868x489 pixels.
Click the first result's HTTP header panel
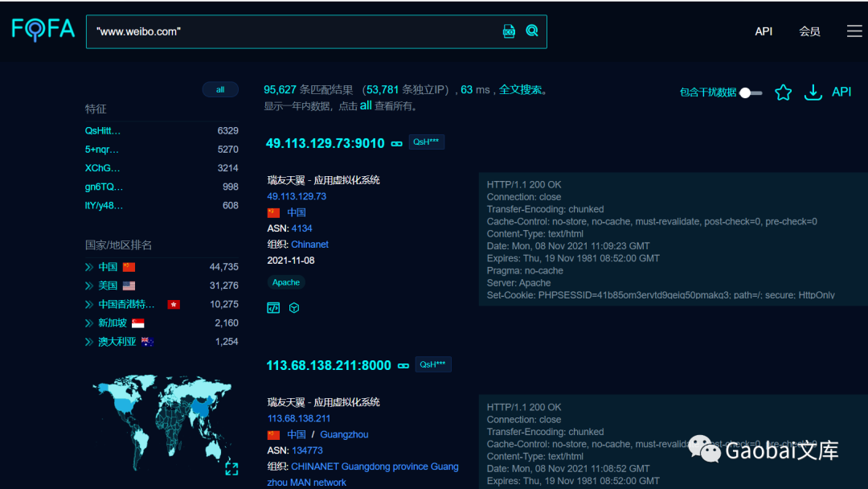click(674, 239)
